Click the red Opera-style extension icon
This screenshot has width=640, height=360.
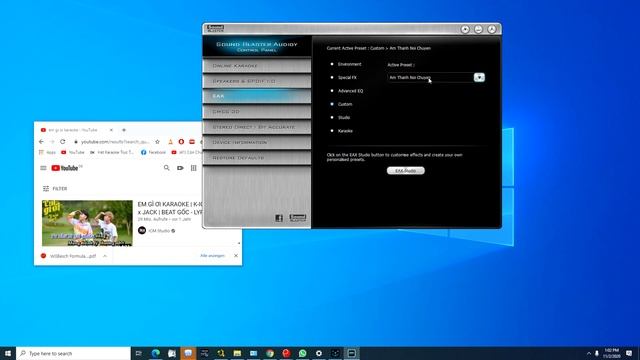click(x=181, y=142)
